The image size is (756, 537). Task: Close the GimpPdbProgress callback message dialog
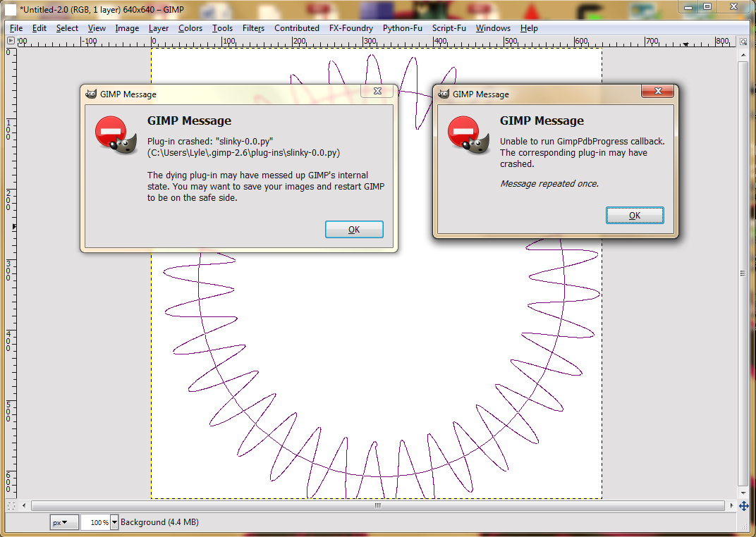658,90
